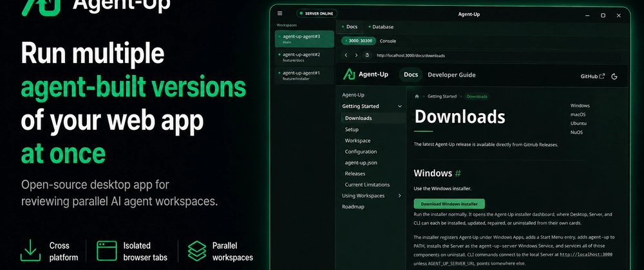This screenshot has height=270, width=644.
Task: Collapse the Getting Started section chevron
Action: [400, 107]
